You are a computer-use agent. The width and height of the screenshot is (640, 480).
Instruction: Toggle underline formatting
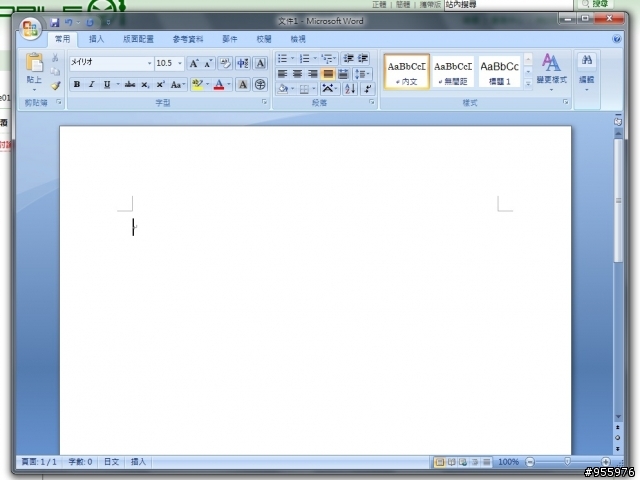coord(107,84)
